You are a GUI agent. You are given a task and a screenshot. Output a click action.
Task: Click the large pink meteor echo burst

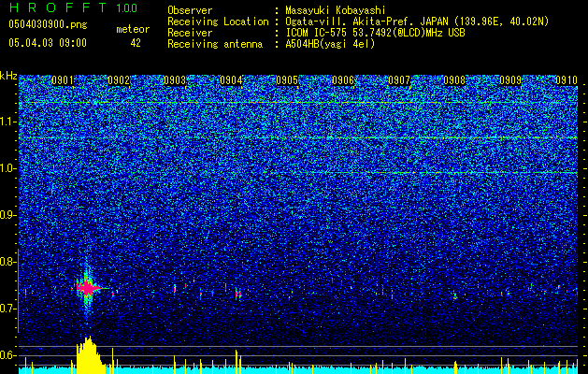tap(87, 288)
